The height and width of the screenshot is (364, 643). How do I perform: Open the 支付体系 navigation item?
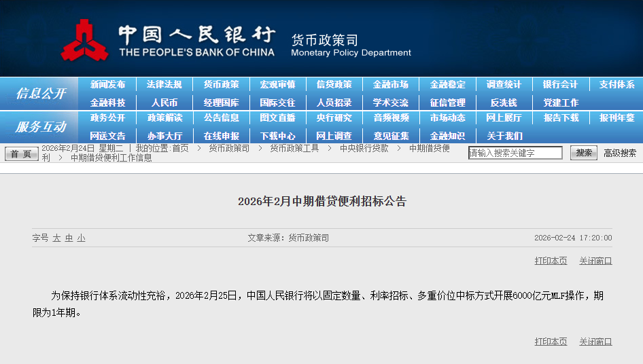point(616,85)
